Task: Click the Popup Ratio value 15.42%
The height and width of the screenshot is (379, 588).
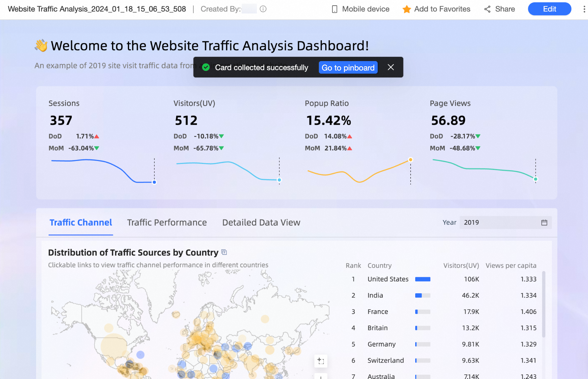Action: 328,121
